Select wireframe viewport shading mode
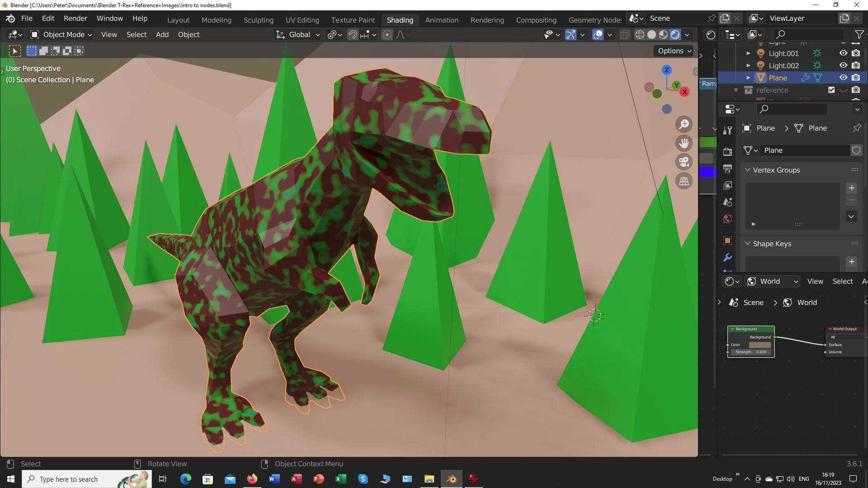 640,35
